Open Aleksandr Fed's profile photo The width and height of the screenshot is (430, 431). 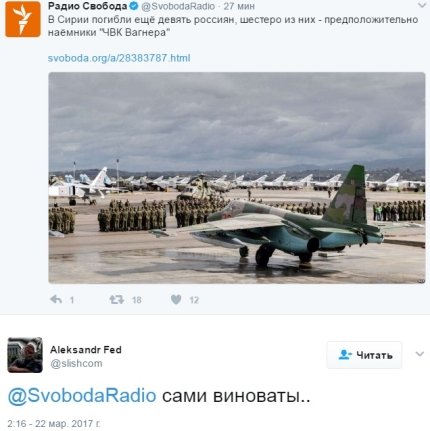25,355
